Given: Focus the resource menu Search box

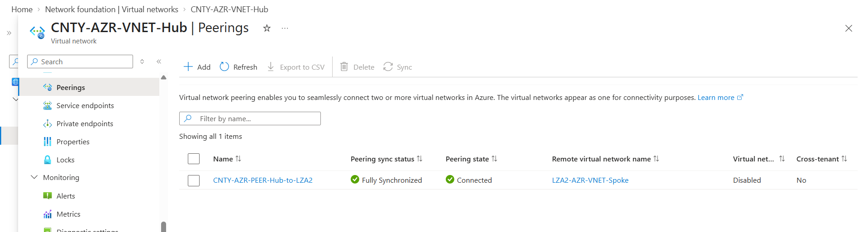Looking at the screenshot, I should point(80,62).
